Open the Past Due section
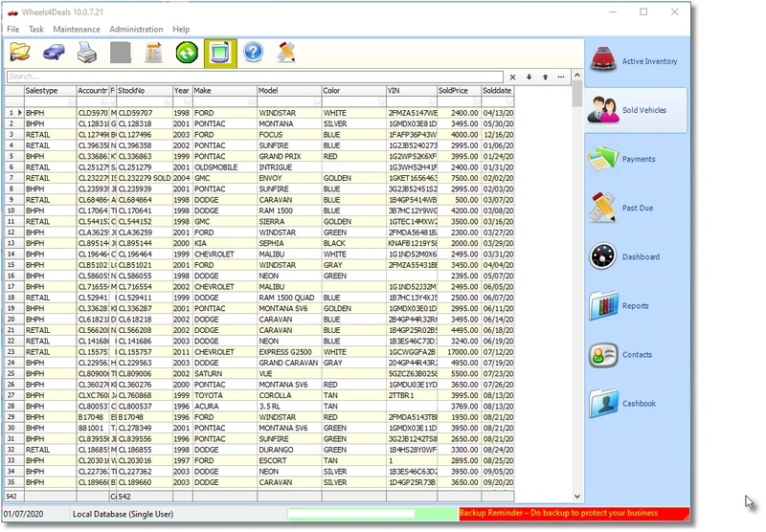Viewport: 766px width, 532px height. [x=637, y=208]
